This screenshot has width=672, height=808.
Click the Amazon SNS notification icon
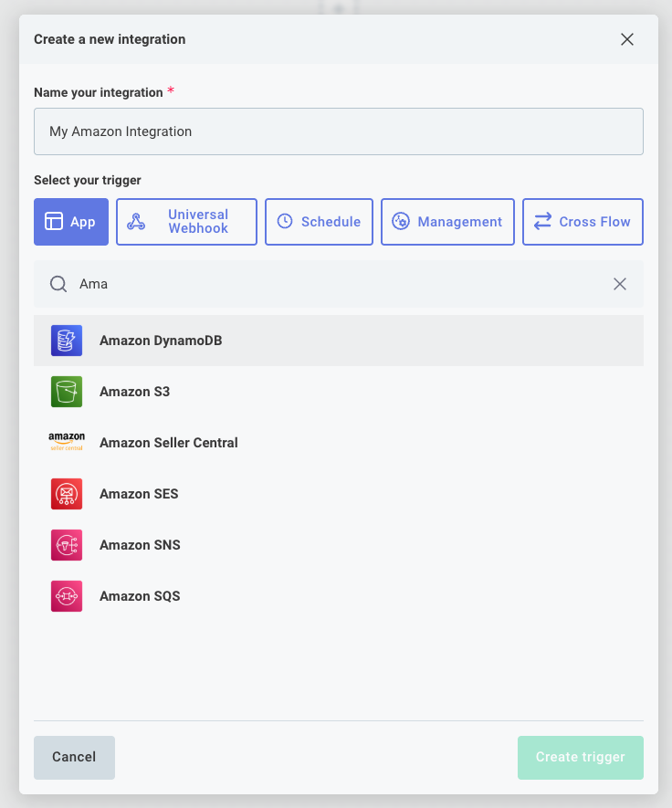(x=67, y=545)
